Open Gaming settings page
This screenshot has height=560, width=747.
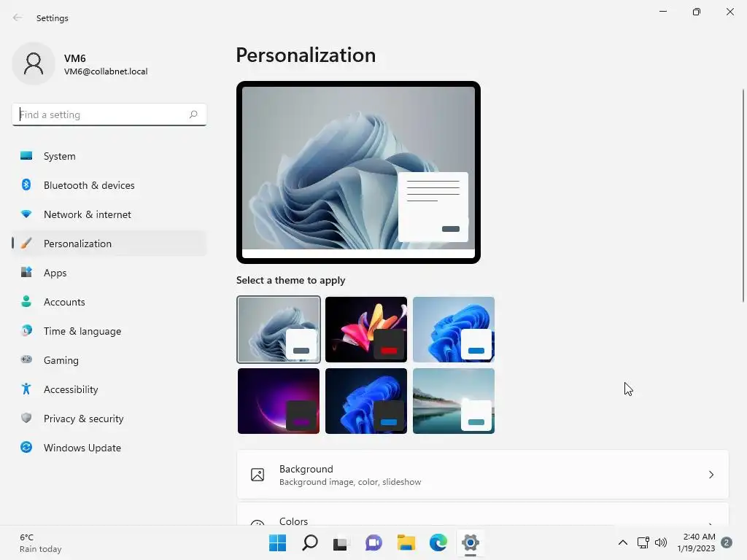(x=109, y=359)
